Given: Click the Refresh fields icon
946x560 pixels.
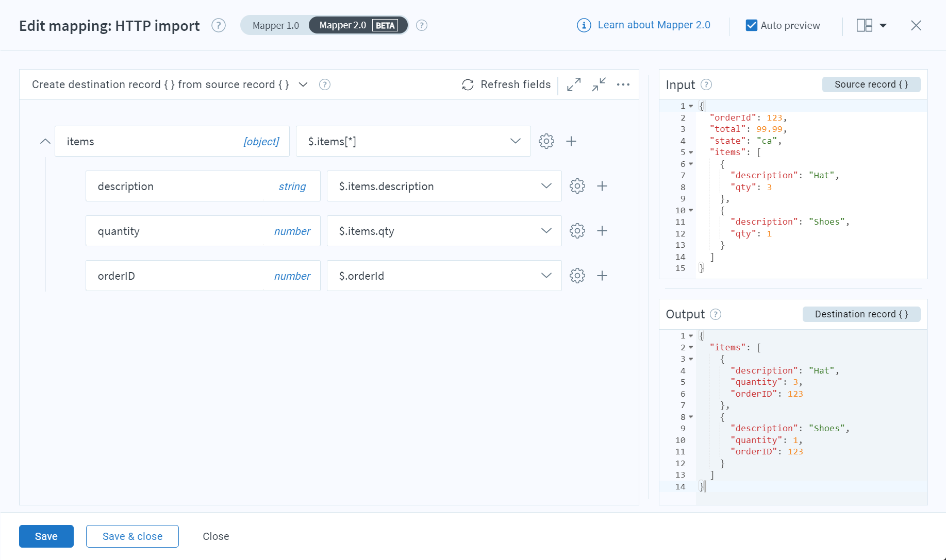Looking at the screenshot, I should coord(468,84).
